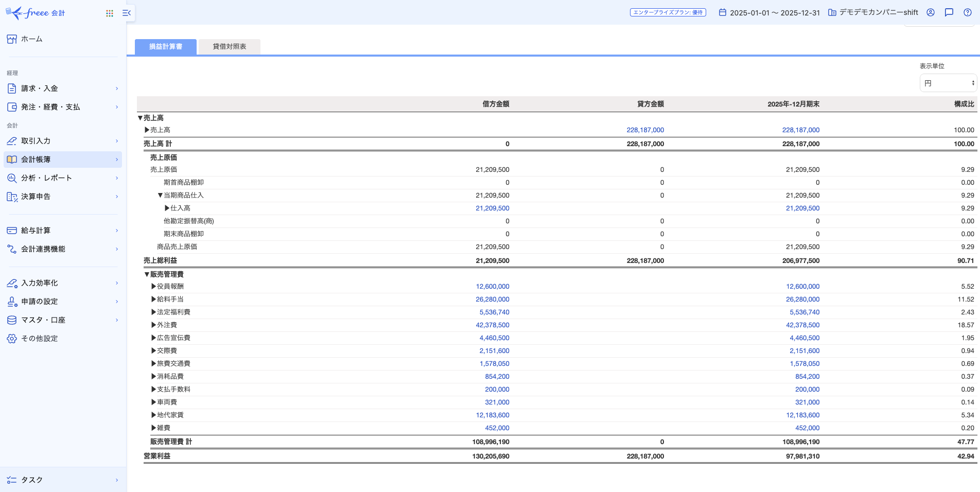Image resolution: width=980 pixels, height=492 pixels.
Task: Open the 会計帳簿 section in the sidebar
Action: tap(36, 160)
